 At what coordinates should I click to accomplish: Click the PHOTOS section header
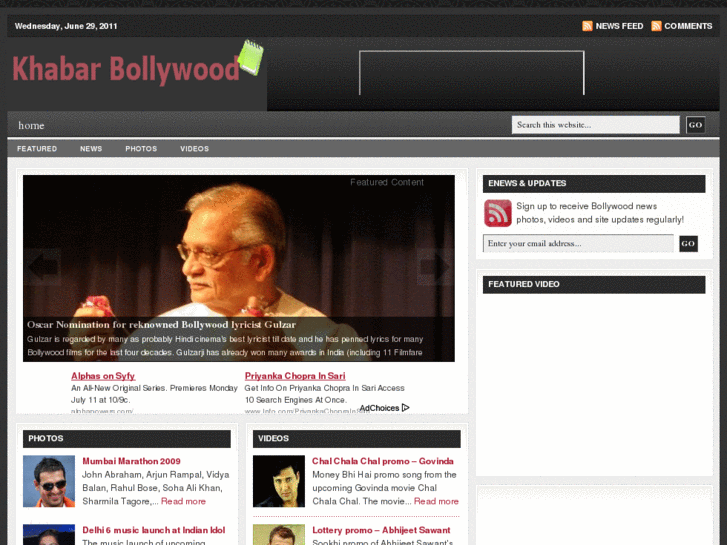[127, 439]
